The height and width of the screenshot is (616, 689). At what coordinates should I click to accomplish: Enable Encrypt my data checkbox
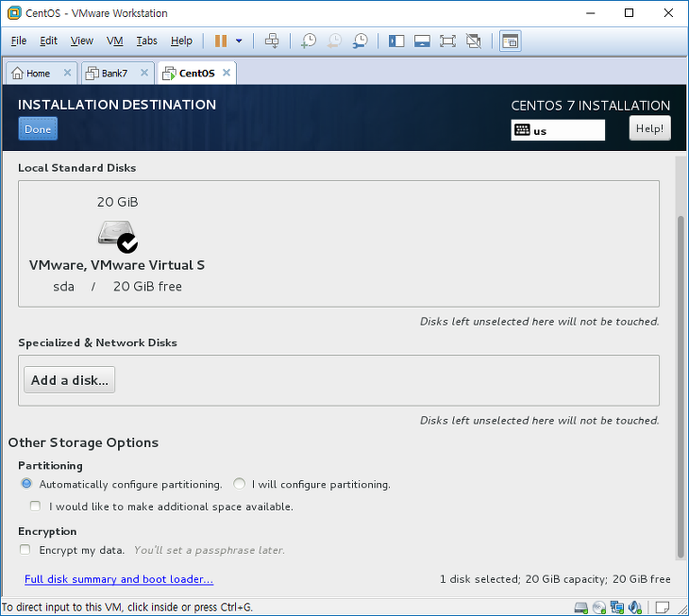tap(25, 550)
